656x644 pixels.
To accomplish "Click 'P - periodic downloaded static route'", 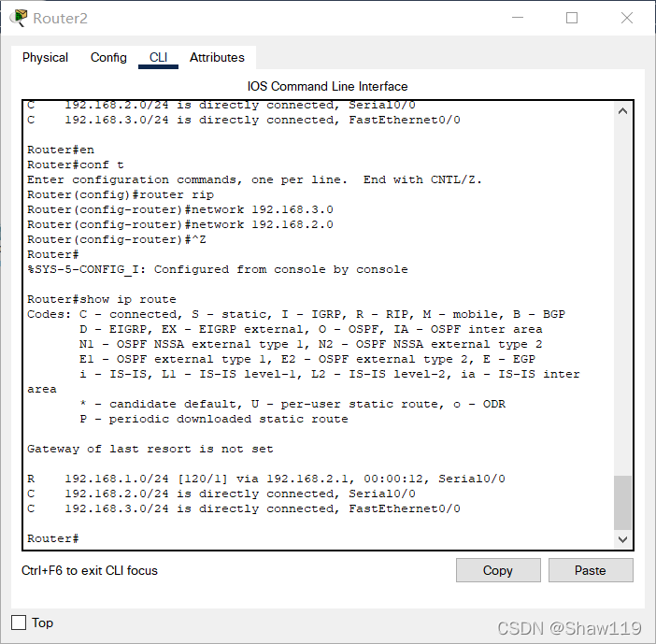I will pos(214,419).
